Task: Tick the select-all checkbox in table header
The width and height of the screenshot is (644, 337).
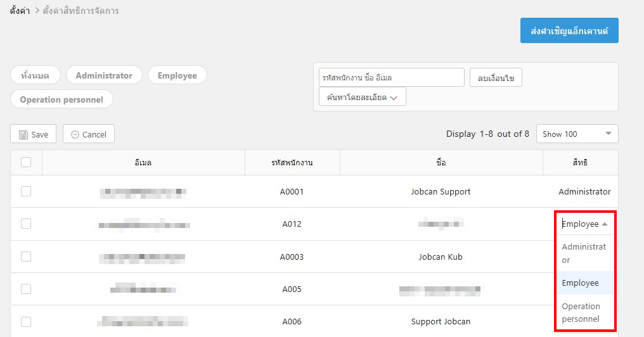Action: point(26,162)
